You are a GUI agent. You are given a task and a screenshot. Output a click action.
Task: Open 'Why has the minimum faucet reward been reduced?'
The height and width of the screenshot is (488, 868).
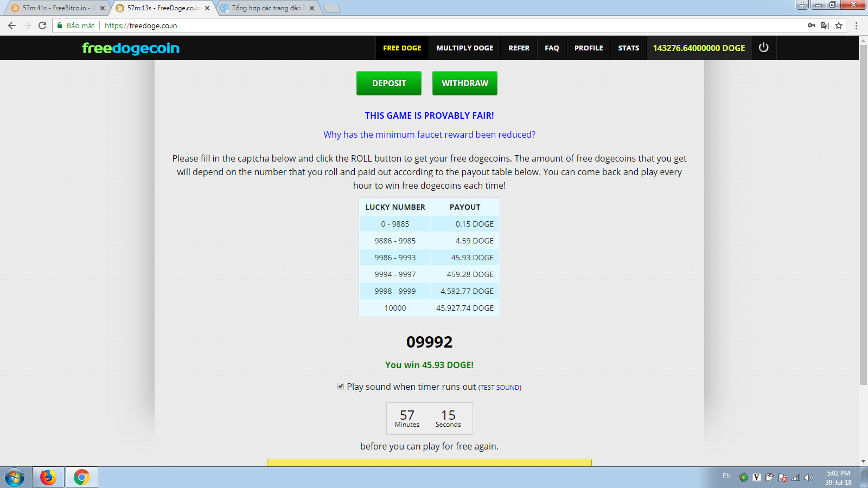pos(429,134)
